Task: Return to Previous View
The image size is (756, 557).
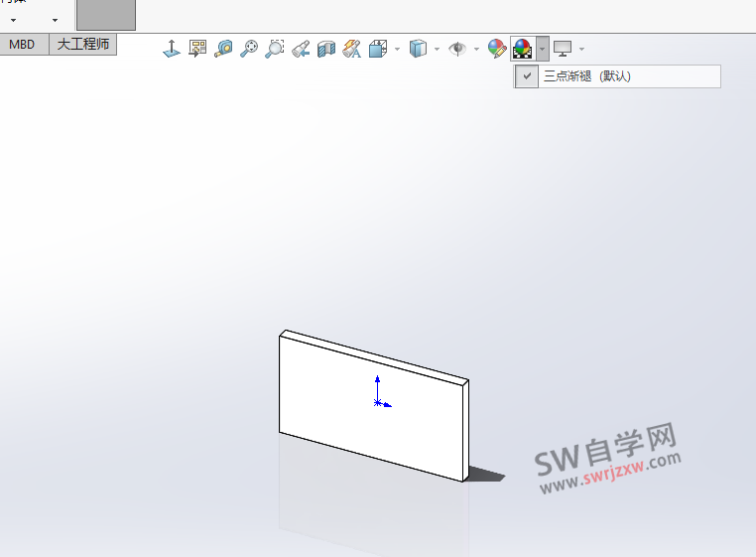Action: (301, 49)
